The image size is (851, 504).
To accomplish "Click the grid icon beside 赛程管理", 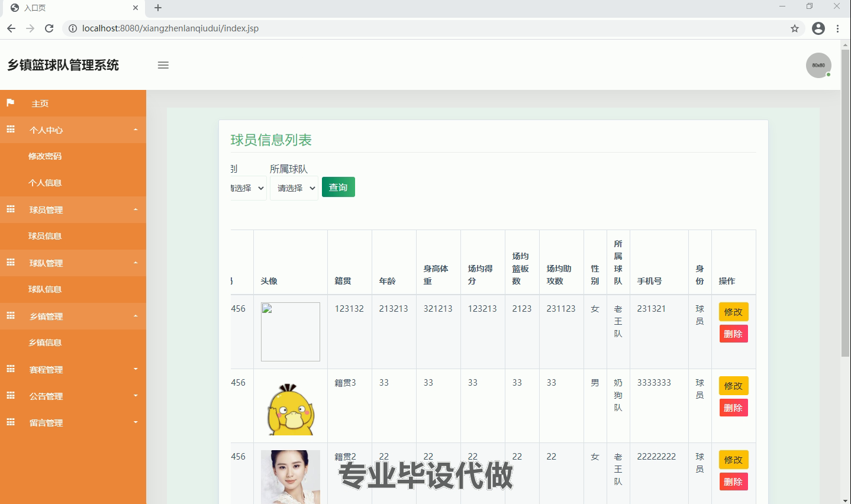I will [x=11, y=369].
